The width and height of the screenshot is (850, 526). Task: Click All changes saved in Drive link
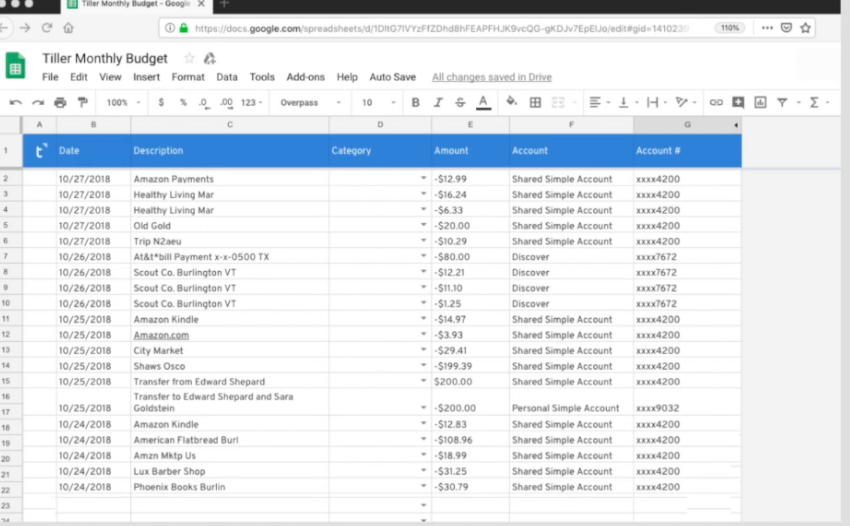tap(492, 77)
